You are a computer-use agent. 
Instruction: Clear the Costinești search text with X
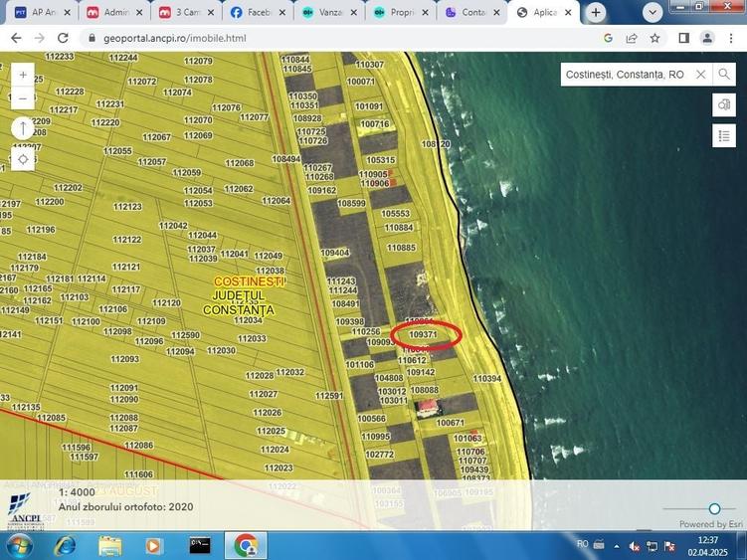(701, 75)
